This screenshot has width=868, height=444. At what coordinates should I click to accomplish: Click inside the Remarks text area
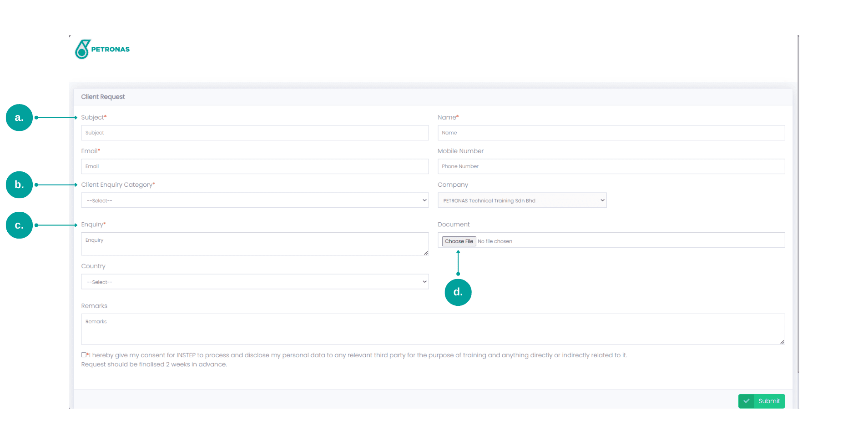(x=432, y=329)
